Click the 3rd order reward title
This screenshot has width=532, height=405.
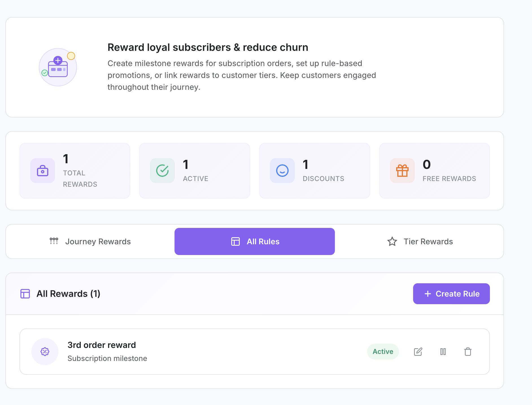[x=102, y=345]
